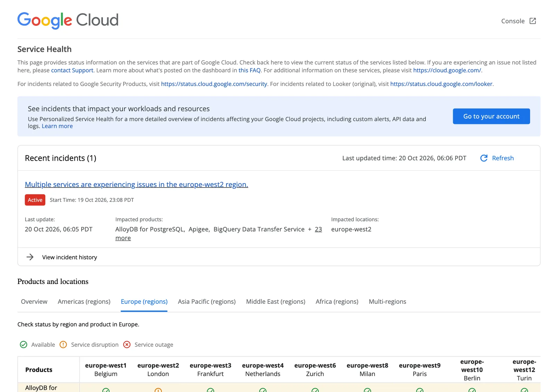Click the Google Cloud logo
558x392 pixels.
tap(68, 21)
